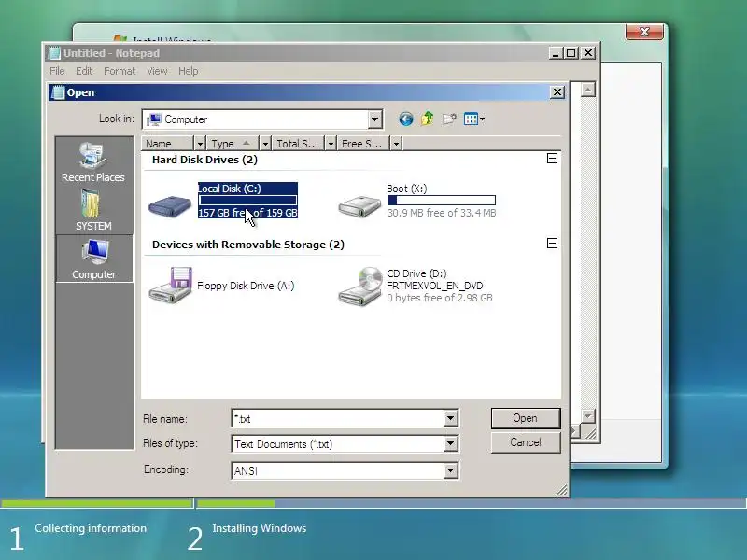Click the 'Installing Windows' setup step label
Image resolution: width=747 pixels, height=560 pixels.
pos(260,528)
